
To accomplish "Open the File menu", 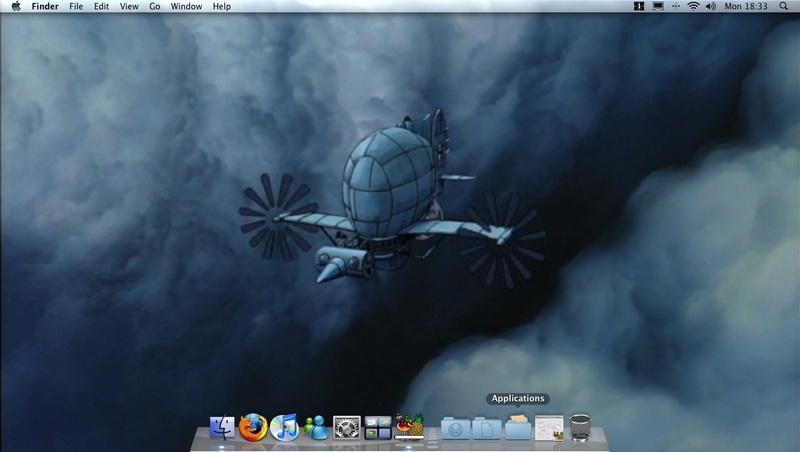I will (76, 6).
